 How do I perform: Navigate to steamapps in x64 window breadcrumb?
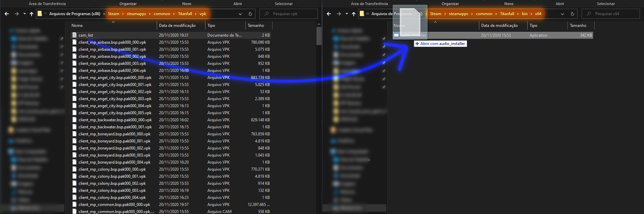(x=458, y=14)
